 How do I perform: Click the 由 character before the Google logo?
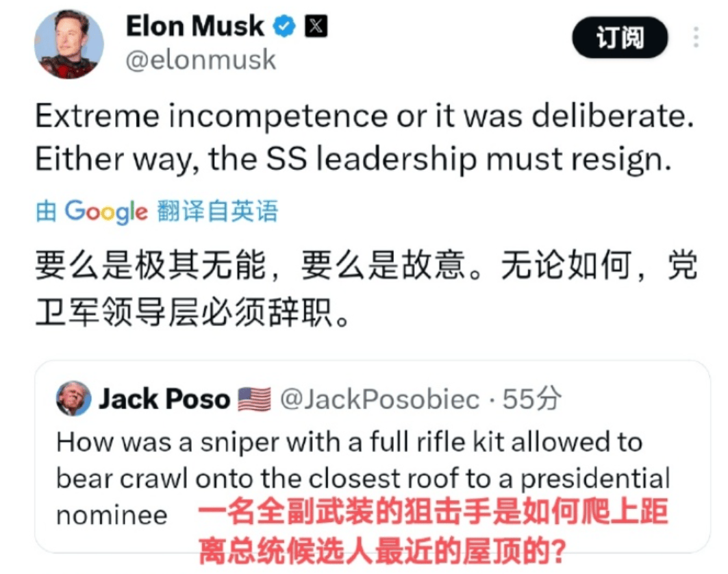point(47,212)
